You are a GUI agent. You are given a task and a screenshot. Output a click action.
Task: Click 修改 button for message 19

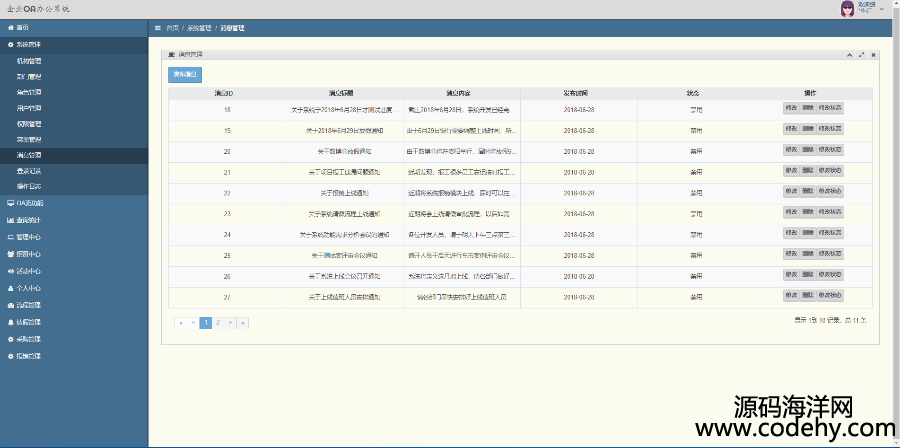790,129
